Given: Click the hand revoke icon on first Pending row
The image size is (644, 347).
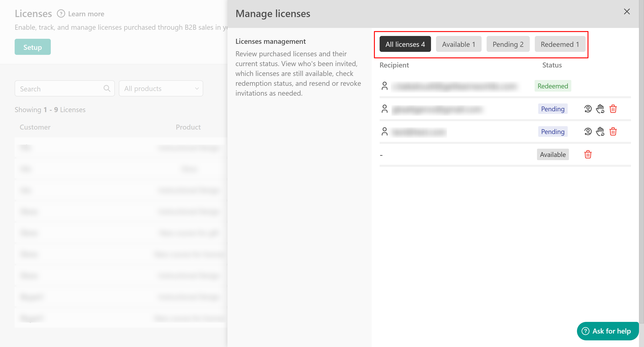Looking at the screenshot, I should tap(600, 109).
